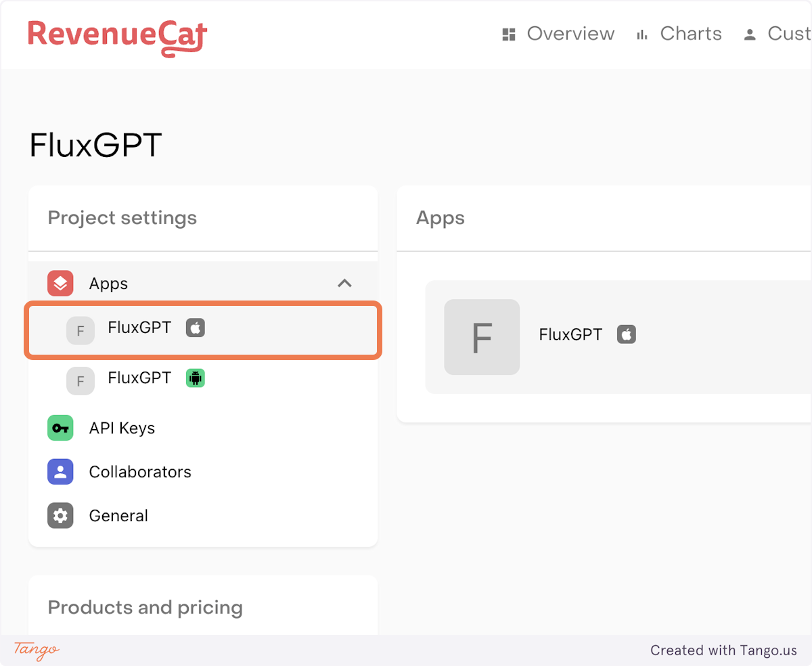
Task: Click the green API Keys key icon
Action: point(60,428)
